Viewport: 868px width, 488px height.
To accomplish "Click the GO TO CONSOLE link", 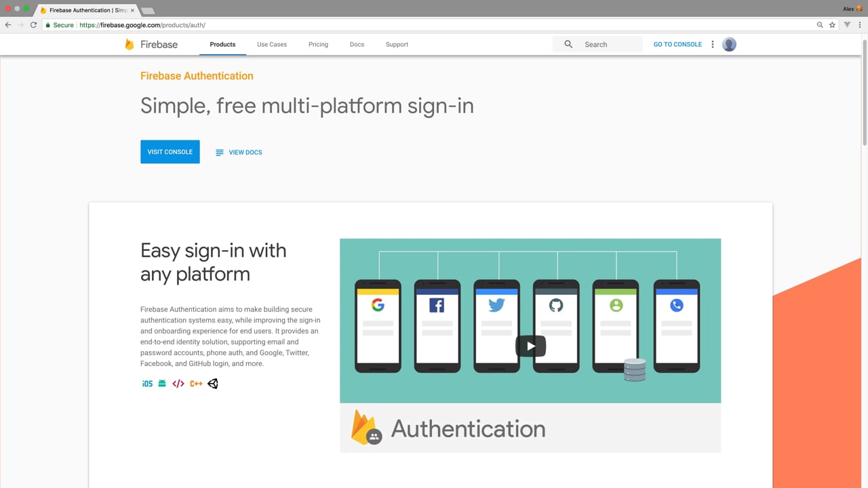I will 677,44.
